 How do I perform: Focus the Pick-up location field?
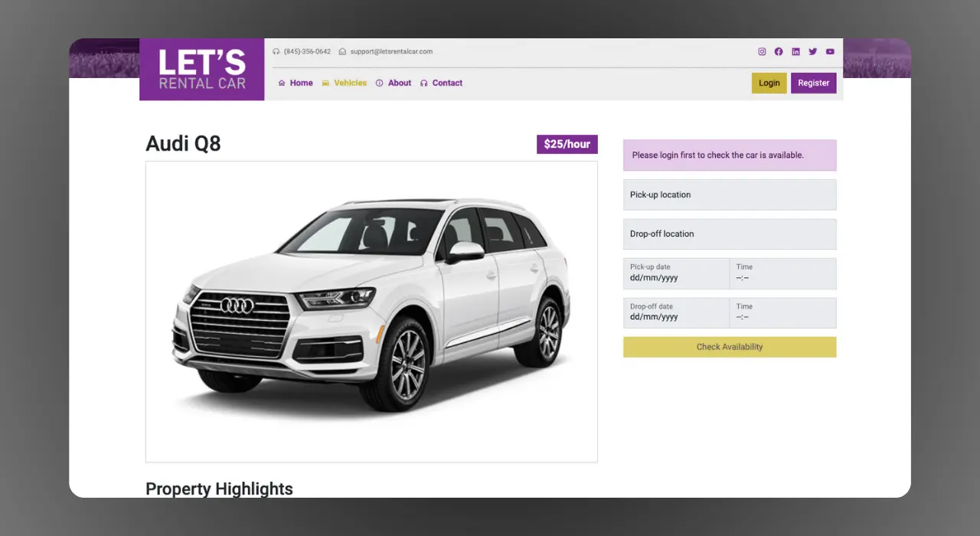pyautogui.click(x=730, y=194)
